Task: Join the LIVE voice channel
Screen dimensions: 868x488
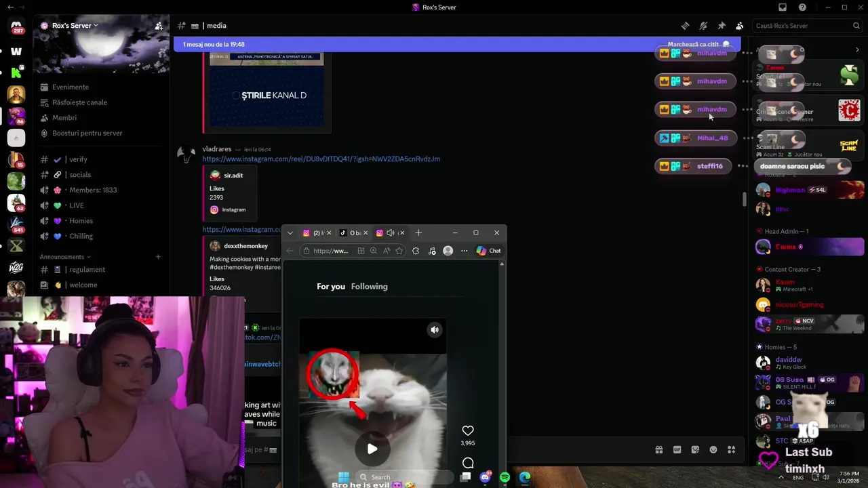Action: point(102,205)
